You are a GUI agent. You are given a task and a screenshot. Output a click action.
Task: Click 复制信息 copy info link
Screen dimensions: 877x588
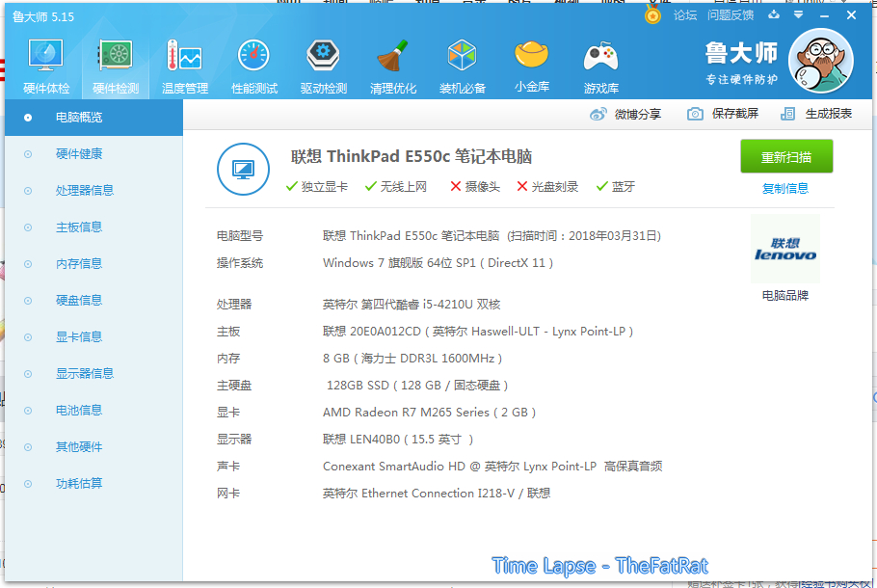pyautogui.click(x=785, y=189)
